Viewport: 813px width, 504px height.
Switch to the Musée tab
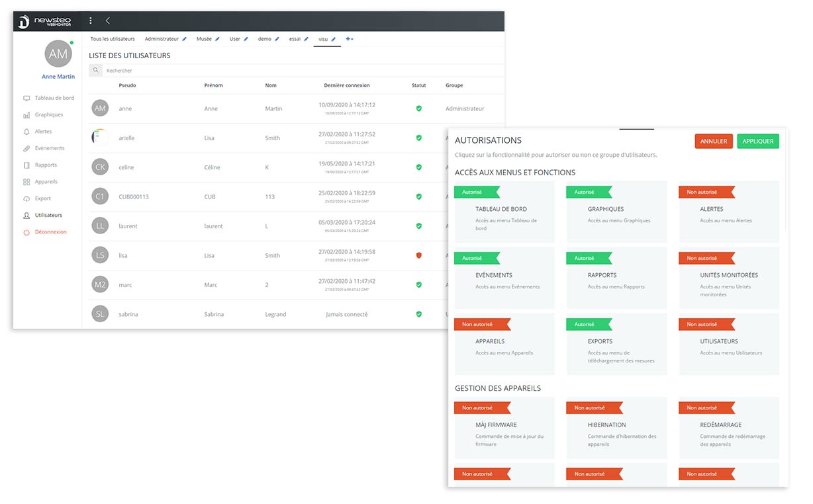(204, 39)
